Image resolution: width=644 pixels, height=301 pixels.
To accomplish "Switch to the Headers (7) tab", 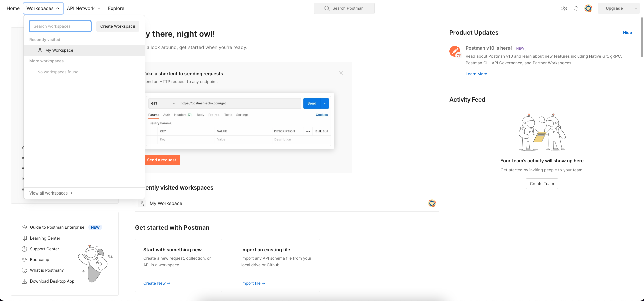I will pyautogui.click(x=183, y=115).
